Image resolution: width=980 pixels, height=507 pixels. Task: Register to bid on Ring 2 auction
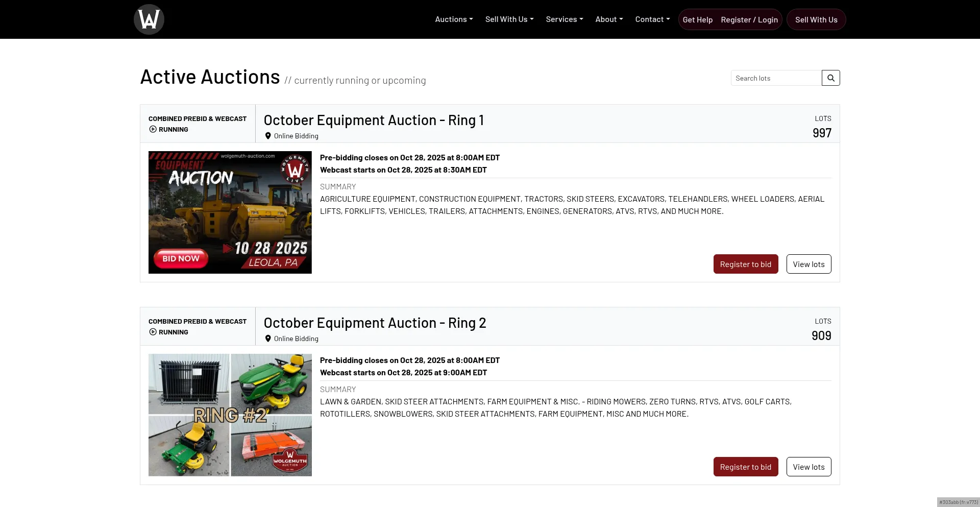745,467
